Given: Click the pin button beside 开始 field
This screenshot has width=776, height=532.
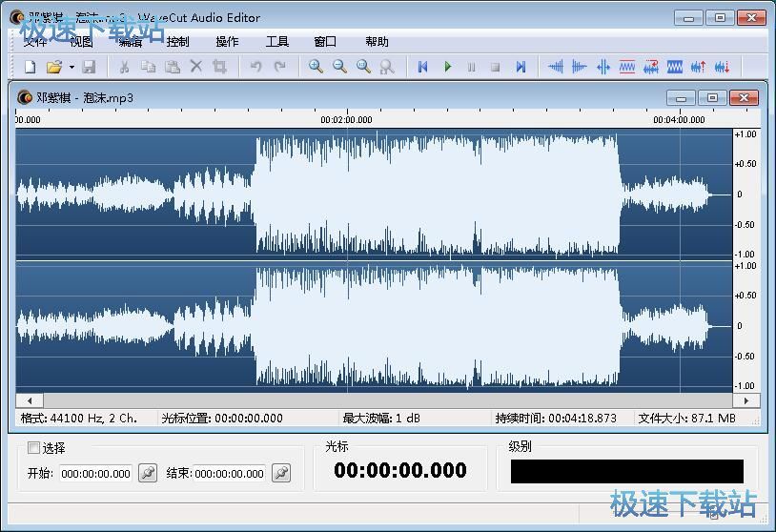Looking at the screenshot, I should 148,473.
